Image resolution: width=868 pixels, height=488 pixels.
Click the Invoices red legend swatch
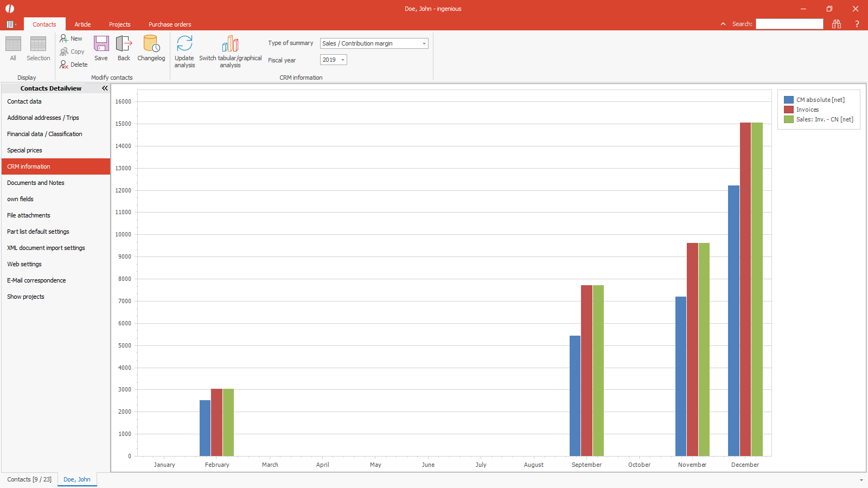[x=788, y=110]
